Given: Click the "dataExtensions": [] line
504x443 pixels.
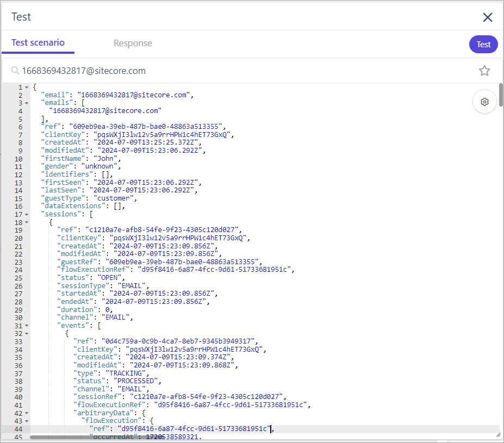Looking at the screenshot, I should coord(83,206).
